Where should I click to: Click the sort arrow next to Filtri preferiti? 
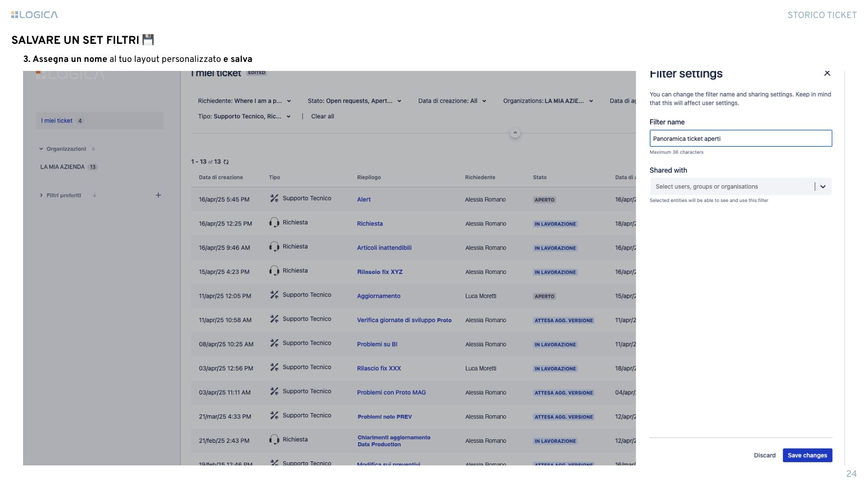coord(94,195)
